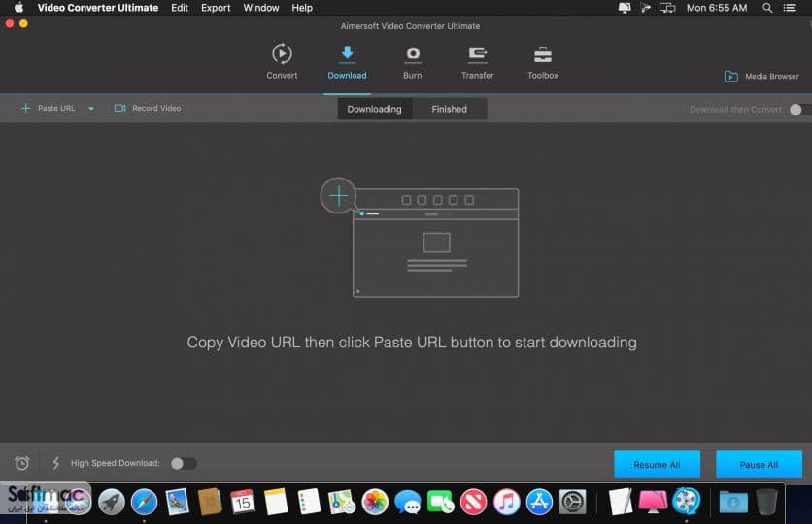The width and height of the screenshot is (812, 524).
Task: Click the Paste URL button
Action: [x=49, y=108]
